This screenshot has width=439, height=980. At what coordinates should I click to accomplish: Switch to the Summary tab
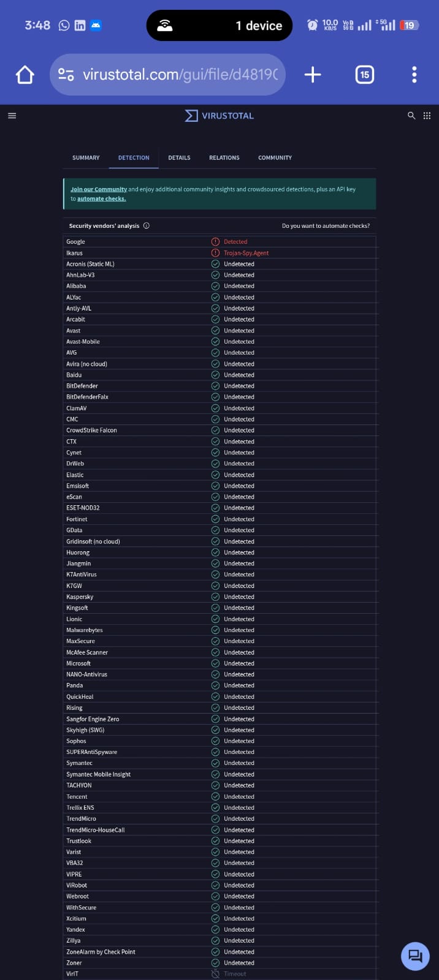tap(86, 157)
